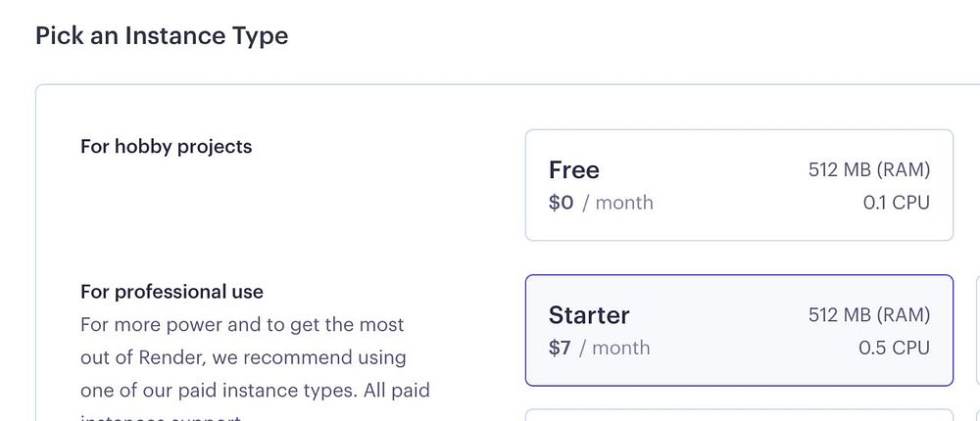The width and height of the screenshot is (980, 421).
Task: Select the partially visible card below Starter
Action: point(739,415)
